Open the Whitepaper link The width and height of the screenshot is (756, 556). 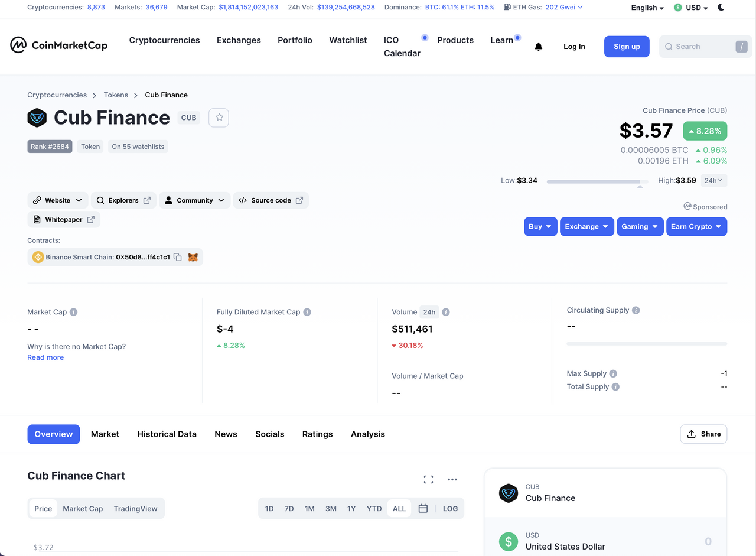[64, 219]
